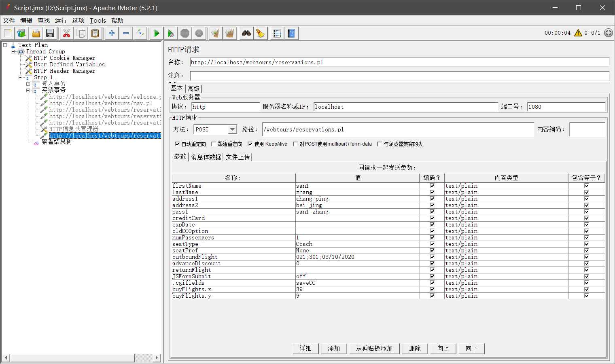Select 察看结果树 listener in tree
The image size is (615, 364).
coord(57,142)
